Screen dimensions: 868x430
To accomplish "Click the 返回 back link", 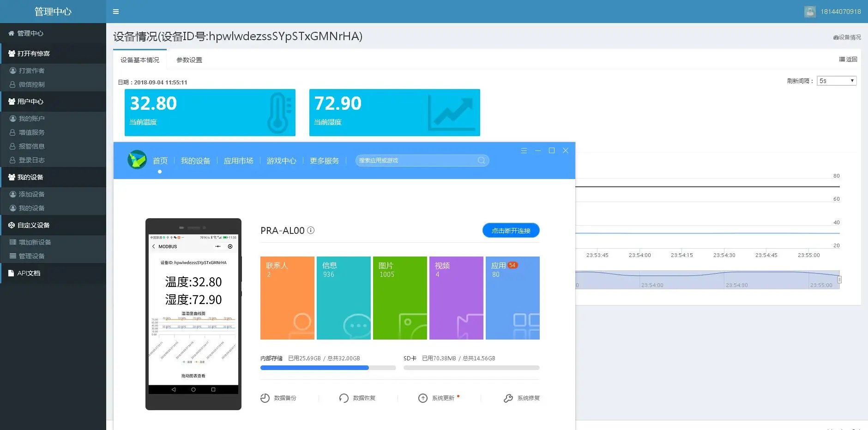I will click(x=848, y=60).
